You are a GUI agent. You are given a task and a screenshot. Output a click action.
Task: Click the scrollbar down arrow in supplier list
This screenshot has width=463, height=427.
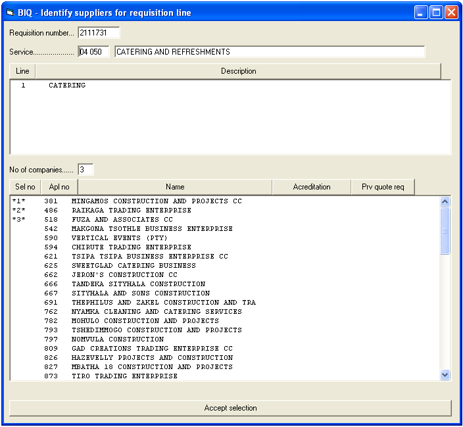445,375
